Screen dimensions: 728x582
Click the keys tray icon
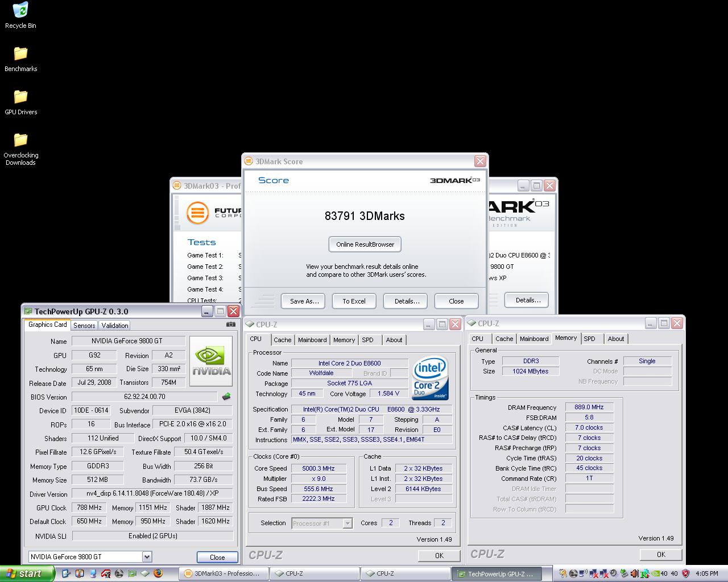point(563,573)
